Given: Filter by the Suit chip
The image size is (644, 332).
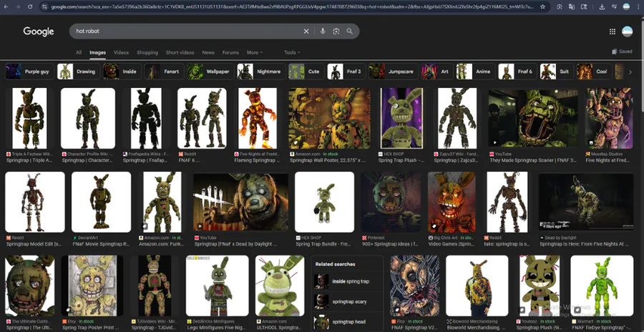Looking at the screenshot, I should (556, 72).
